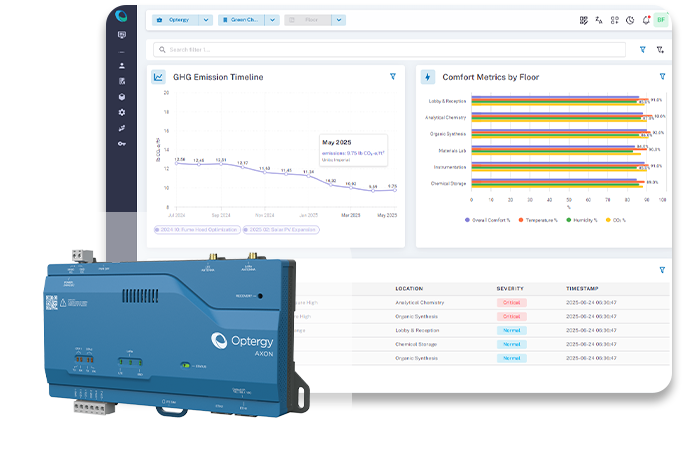686x454 pixels.
Task: Click the notifications bell icon
Action: (648, 20)
